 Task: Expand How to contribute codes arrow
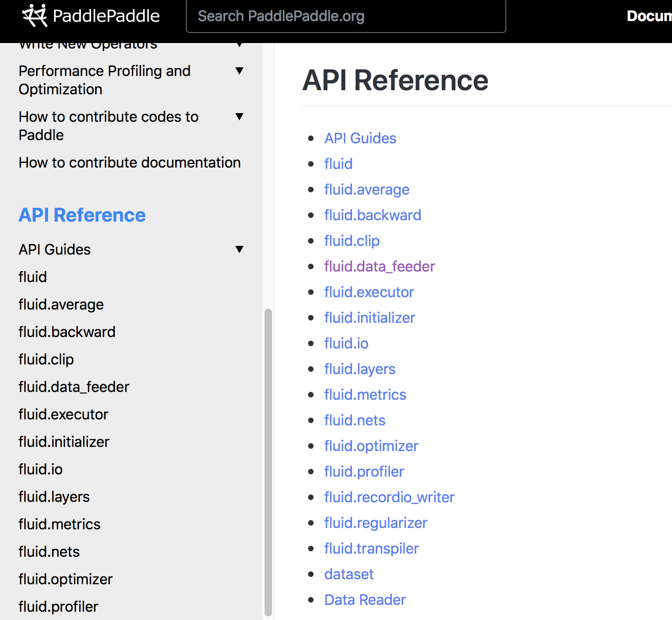[x=239, y=116]
